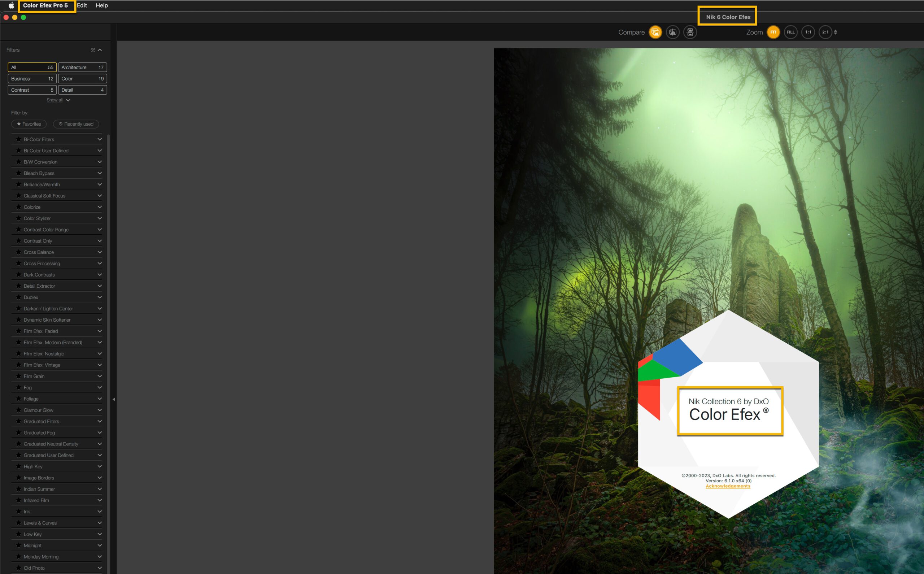Viewport: 924px width, 574px height.
Task: Open the Apple menu
Action: point(11,5)
